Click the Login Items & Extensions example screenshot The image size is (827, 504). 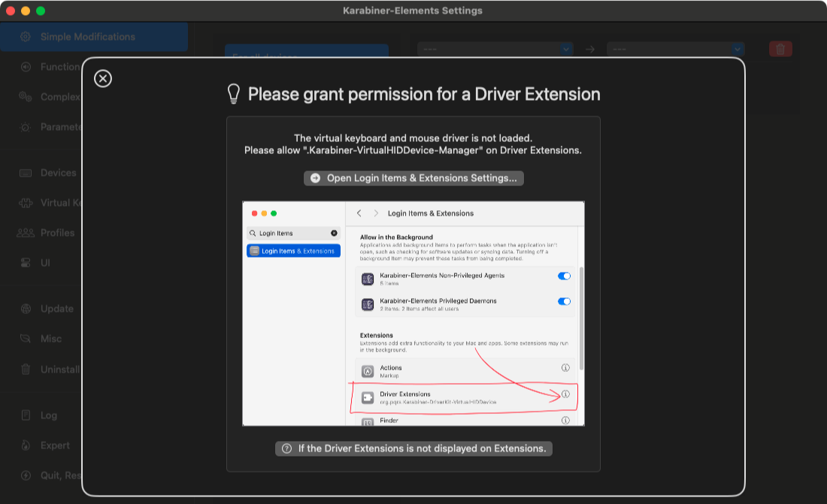coord(413,314)
